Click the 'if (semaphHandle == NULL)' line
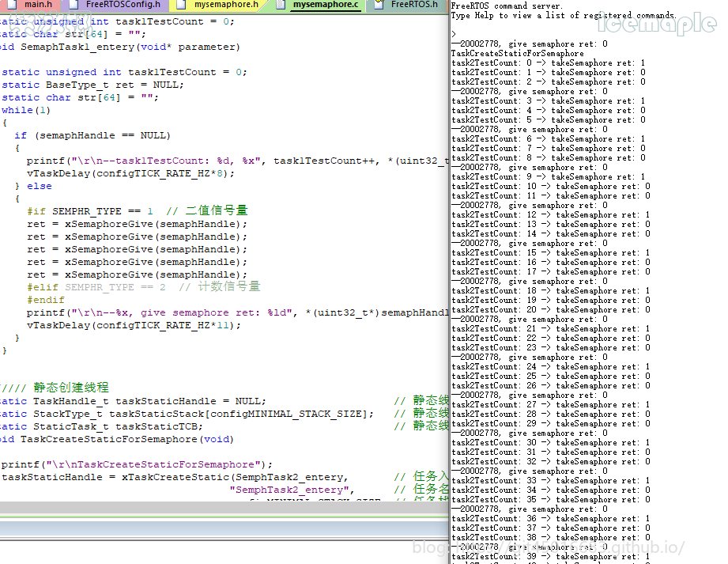Viewport: 728px width, 564px height. pos(92,135)
